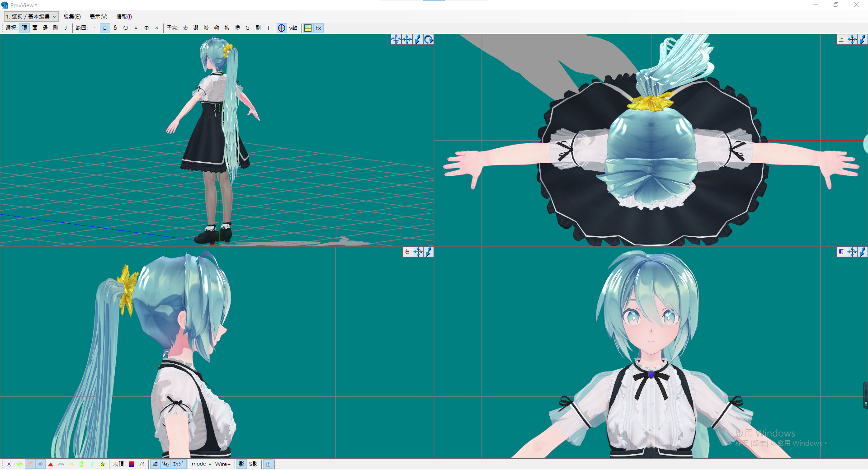Image resolution: width=868 pixels, height=470 pixels.
Task: Click the edge color swatch at bottom
Action: [131, 464]
